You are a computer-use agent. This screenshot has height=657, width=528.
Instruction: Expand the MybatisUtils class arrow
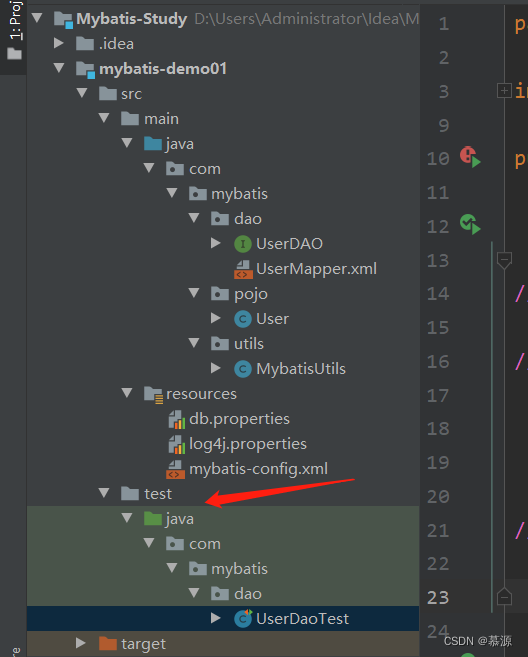216,368
